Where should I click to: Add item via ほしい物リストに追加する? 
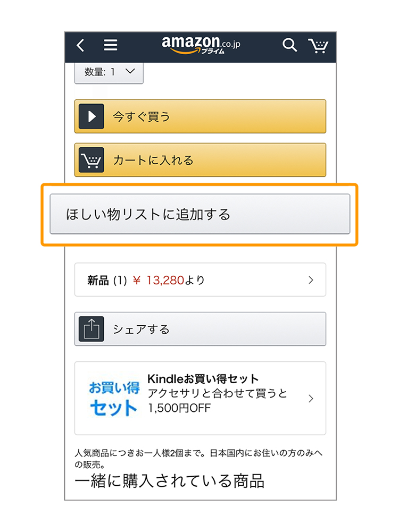tap(200, 214)
